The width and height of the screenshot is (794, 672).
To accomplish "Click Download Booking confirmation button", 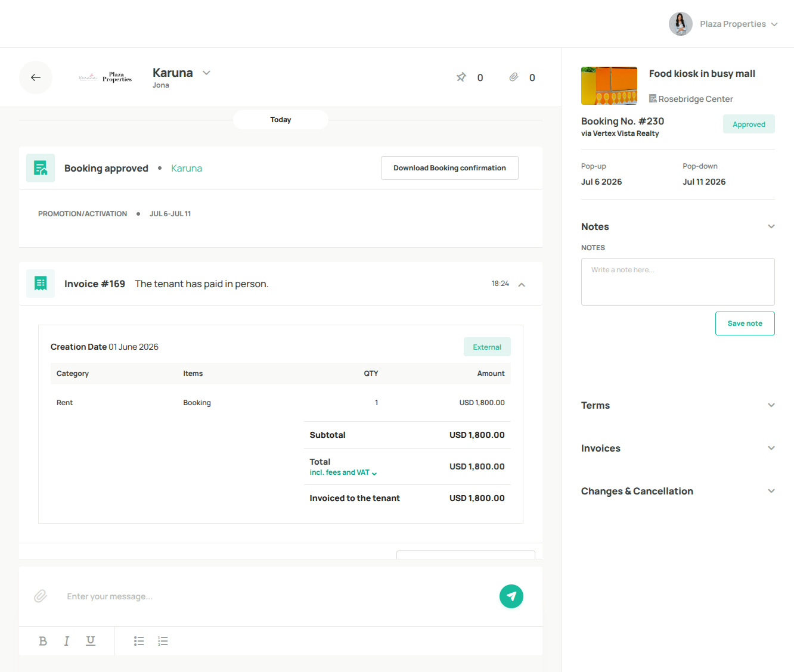I will coord(449,168).
